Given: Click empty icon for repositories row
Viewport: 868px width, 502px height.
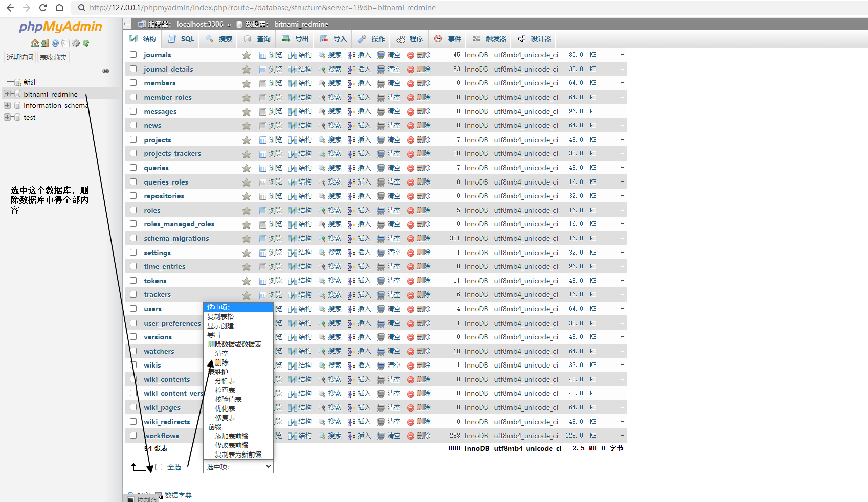Looking at the screenshot, I should point(381,196).
